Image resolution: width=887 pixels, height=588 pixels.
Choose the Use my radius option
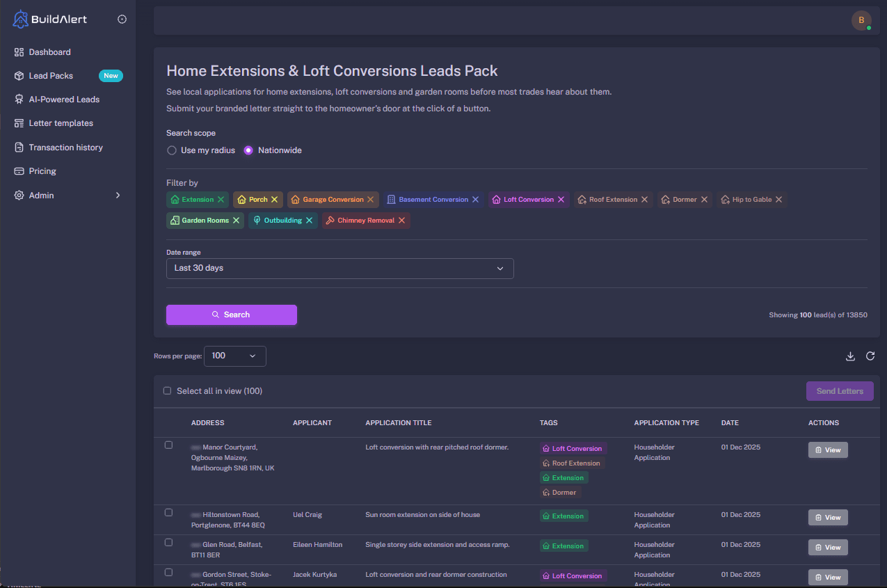(x=171, y=150)
